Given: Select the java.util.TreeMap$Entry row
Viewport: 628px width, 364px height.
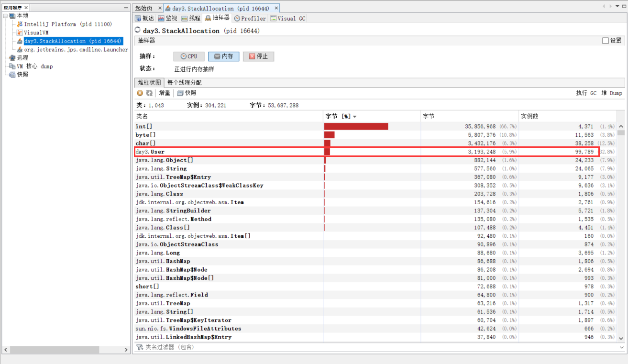Looking at the screenshot, I should coord(375,177).
